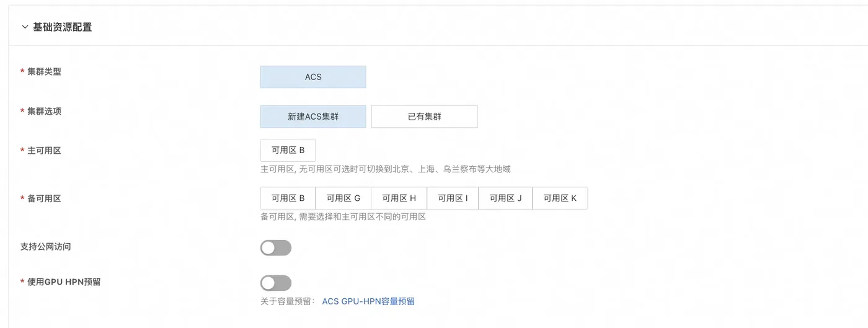This screenshot has height=328, width=868.
Task: Click the 集群选项 field label
Action: click(44, 112)
